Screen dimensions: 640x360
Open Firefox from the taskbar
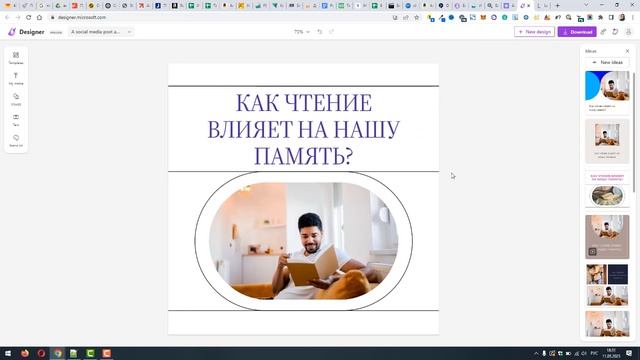pyautogui.click(x=25, y=353)
